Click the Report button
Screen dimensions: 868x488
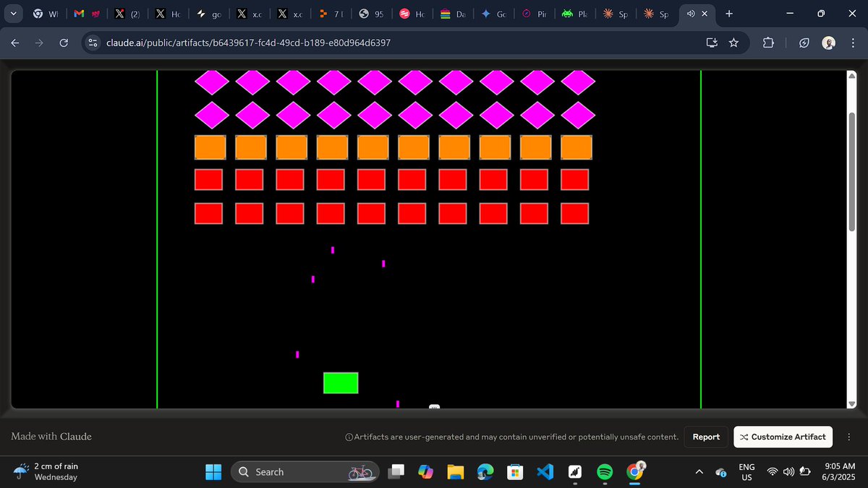706,437
